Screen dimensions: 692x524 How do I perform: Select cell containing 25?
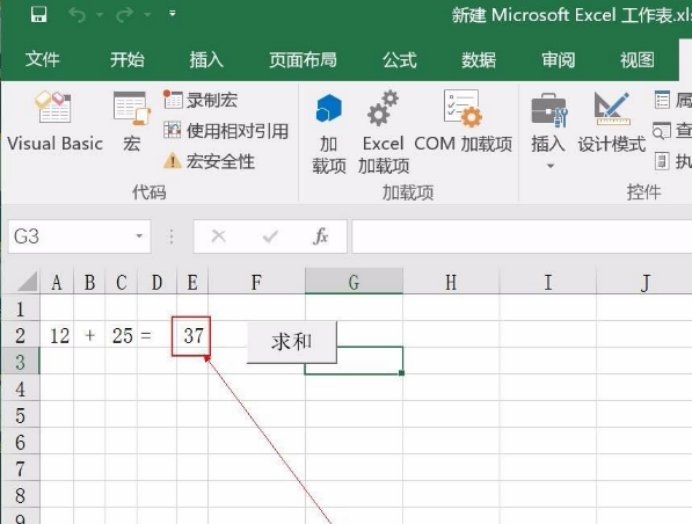coord(121,335)
